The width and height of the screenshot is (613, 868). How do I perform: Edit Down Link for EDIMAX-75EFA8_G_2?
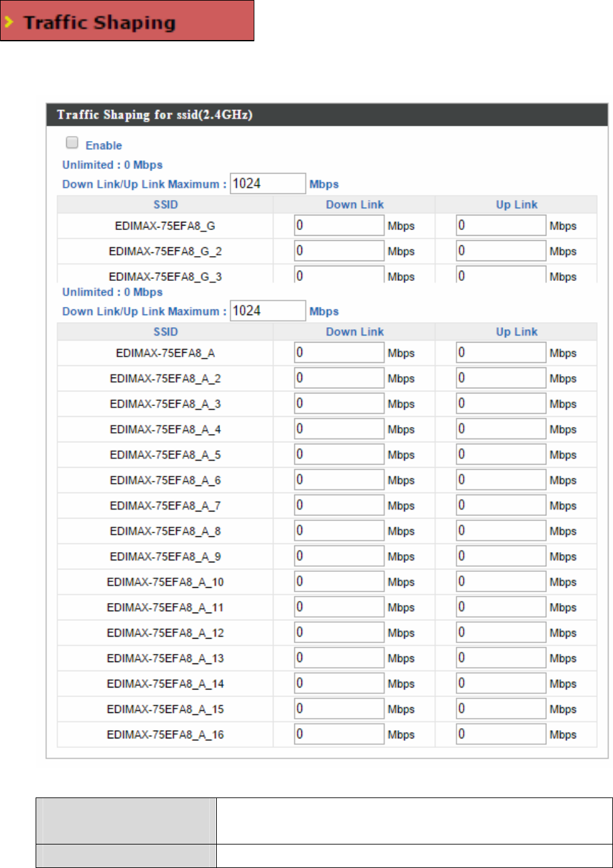[x=340, y=251]
